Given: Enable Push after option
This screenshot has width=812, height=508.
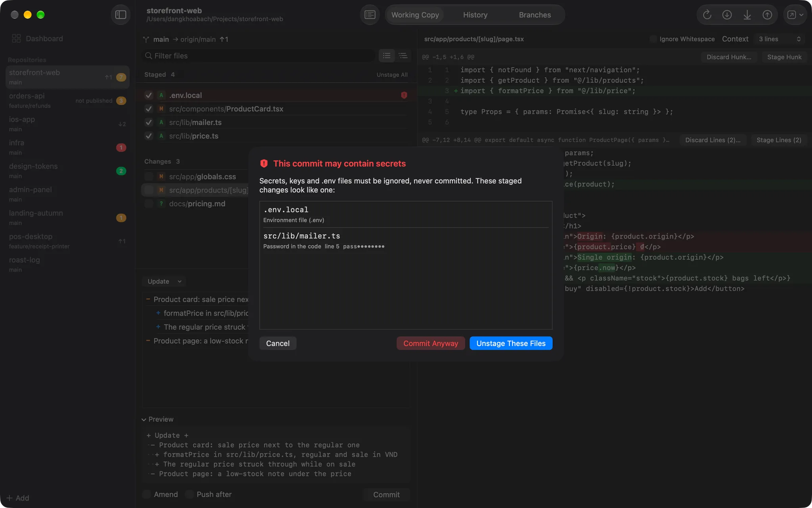Looking at the screenshot, I should 190,494.
